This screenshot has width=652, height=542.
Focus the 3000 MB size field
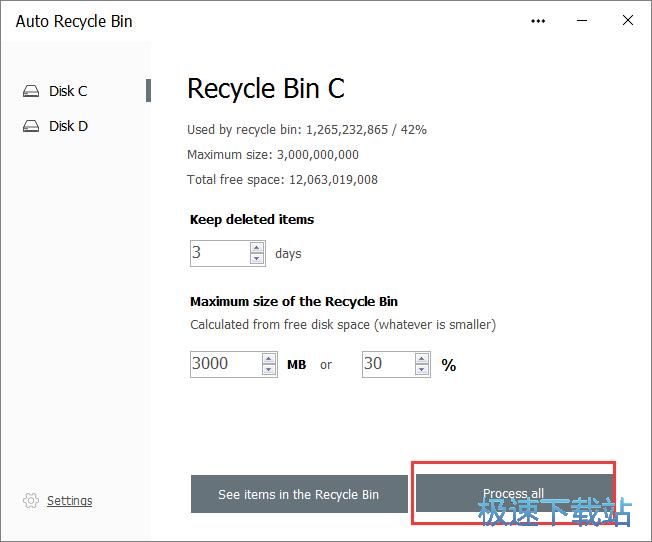click(x=226, y=364)
